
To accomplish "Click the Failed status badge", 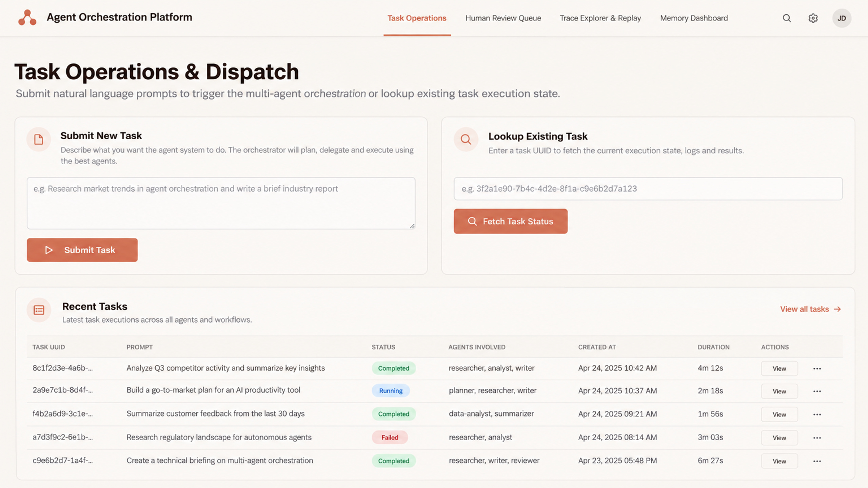I will pyautogui.click(x=390, y=438).
